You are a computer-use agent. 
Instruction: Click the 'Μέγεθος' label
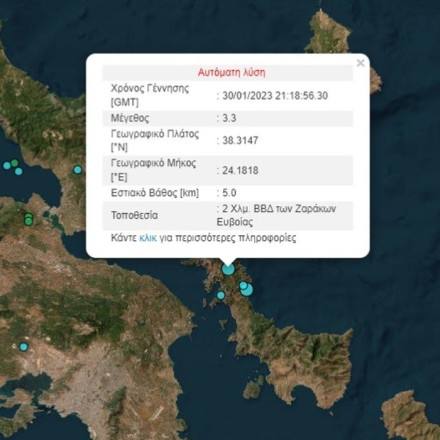(x=130, y=118)
